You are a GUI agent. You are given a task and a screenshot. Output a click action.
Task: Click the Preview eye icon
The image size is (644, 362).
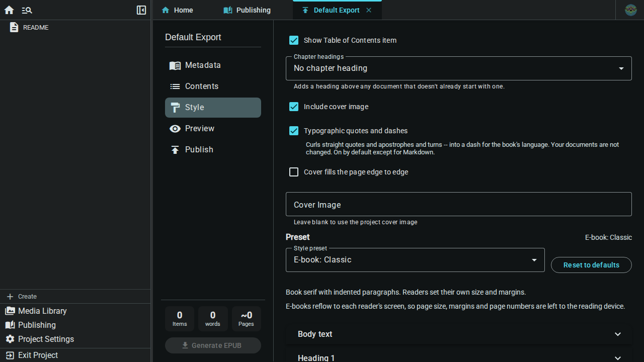click(x=175, y=129)
